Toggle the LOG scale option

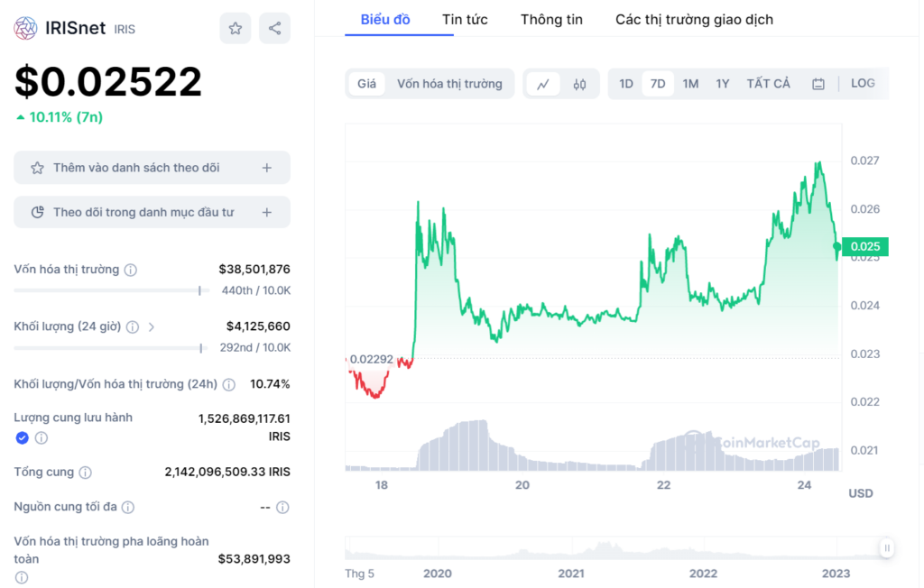[863, 83]
